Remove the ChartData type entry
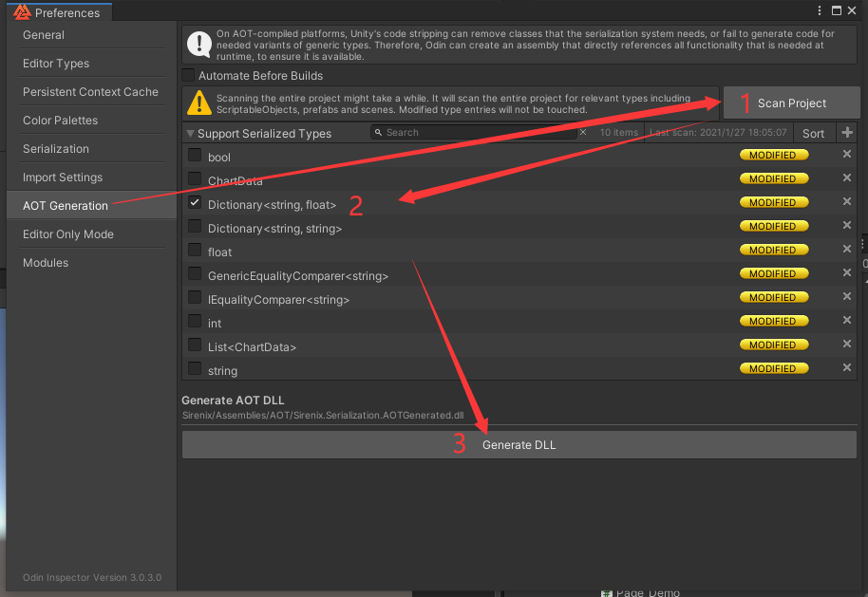The width and height of the screenshot is (868, 597). pyautogui.click(x=846, y=178)
